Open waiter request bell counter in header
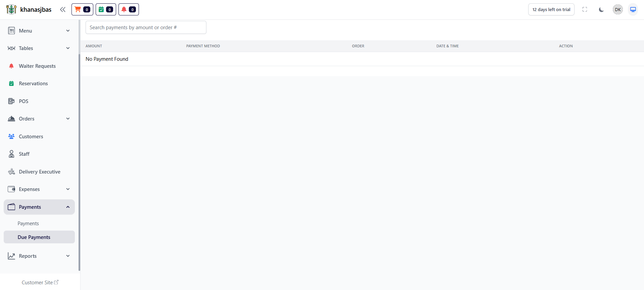 [129, 9]
